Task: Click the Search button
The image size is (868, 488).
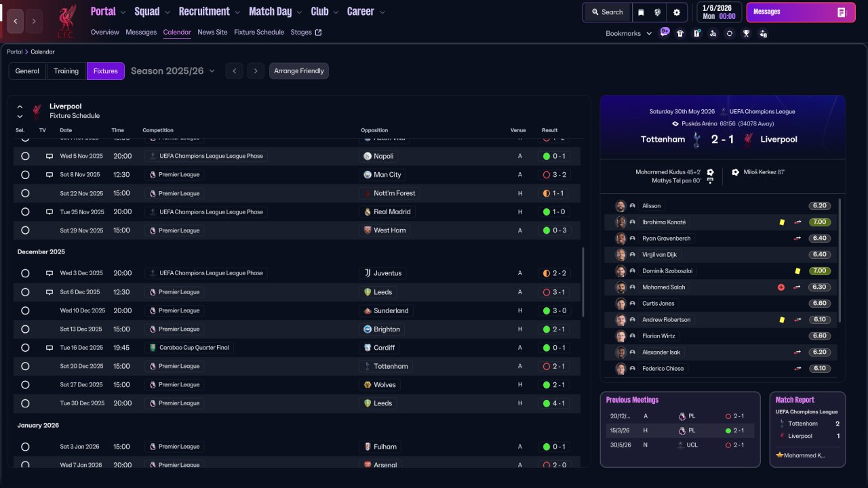Action: point(607,12)
